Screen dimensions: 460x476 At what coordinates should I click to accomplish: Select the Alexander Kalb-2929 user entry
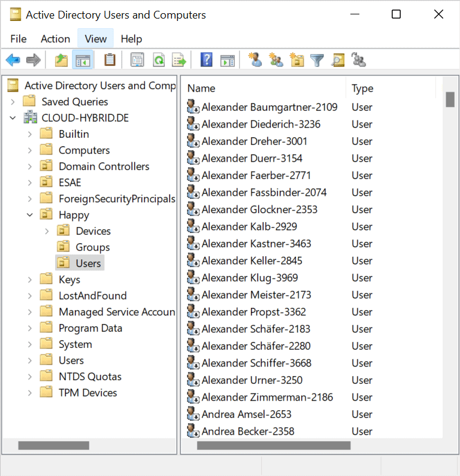click(x=249, y=227)
